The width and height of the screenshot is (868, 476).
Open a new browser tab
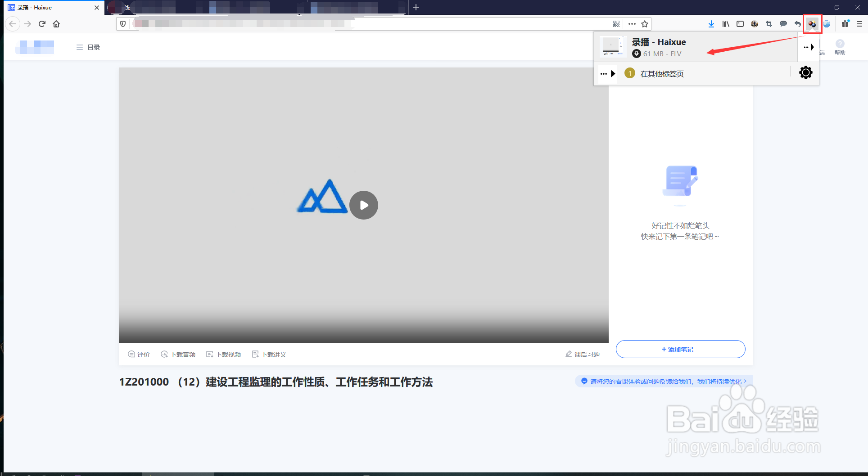pyautogui.click(x=416, y=7)
